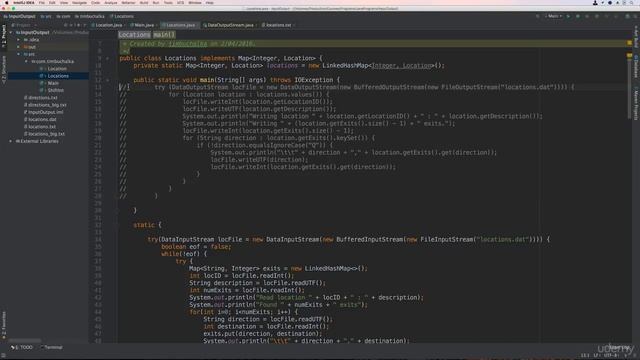Open the Main run configuration dropdown
This screenshot has height=360, width=640.
click(553, 16)
